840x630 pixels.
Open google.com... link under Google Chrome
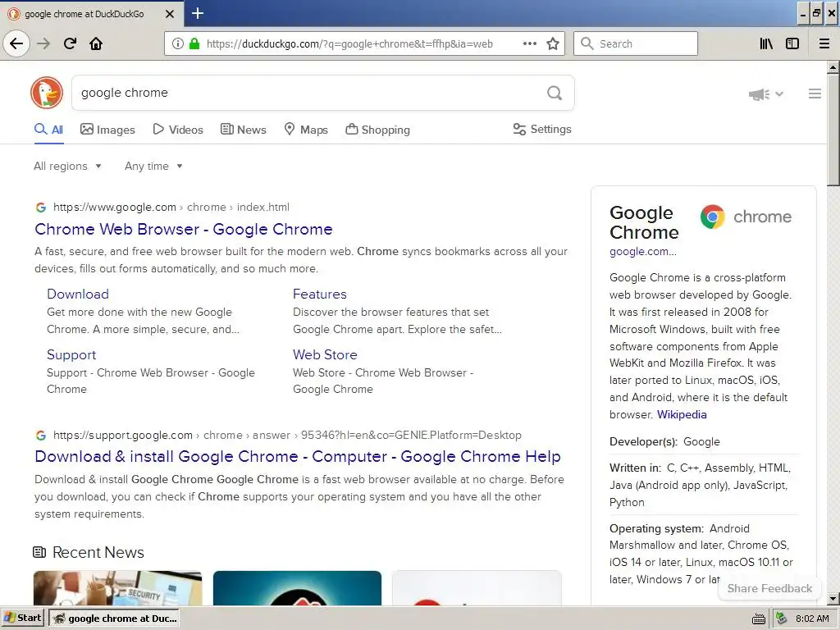pyautogui.click(x=643, y=251)
